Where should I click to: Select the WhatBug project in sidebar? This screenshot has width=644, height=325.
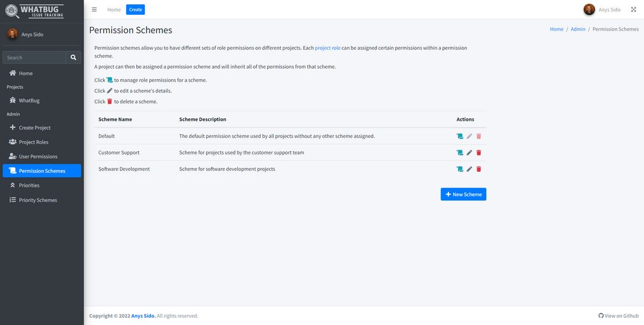pos(29,101)
